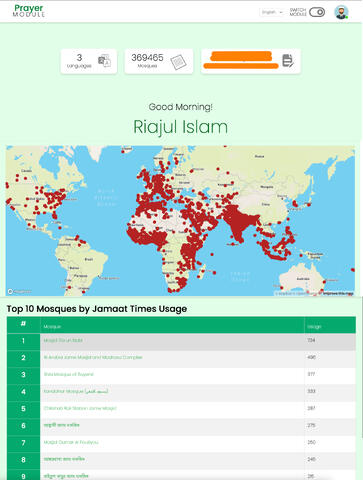Click the Top 10 Mosques section title

pyautogui.click(x=97, y=309)
